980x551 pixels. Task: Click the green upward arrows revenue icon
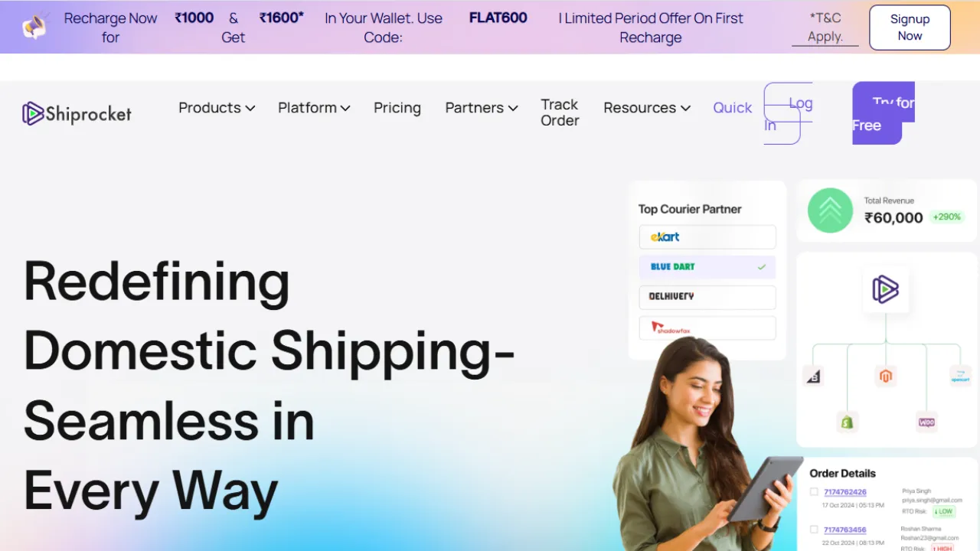tap(830, 210)
